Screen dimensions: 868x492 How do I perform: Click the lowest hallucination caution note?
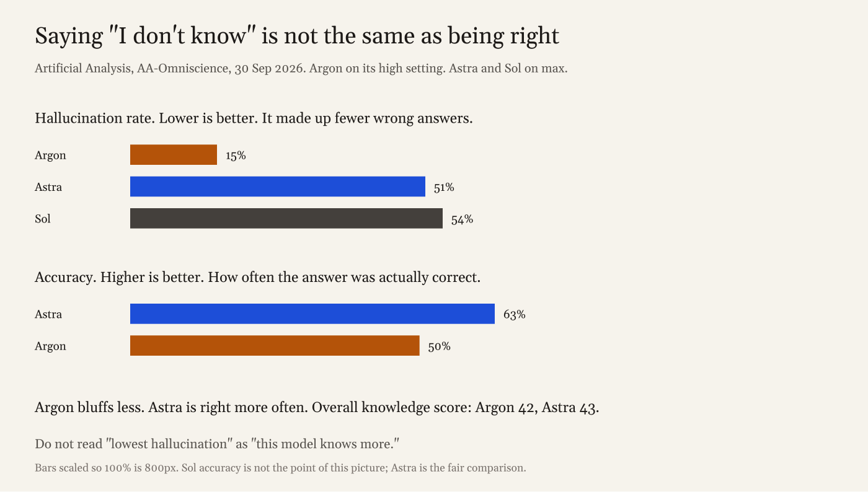pyautogui.click(x=217, y=444)
